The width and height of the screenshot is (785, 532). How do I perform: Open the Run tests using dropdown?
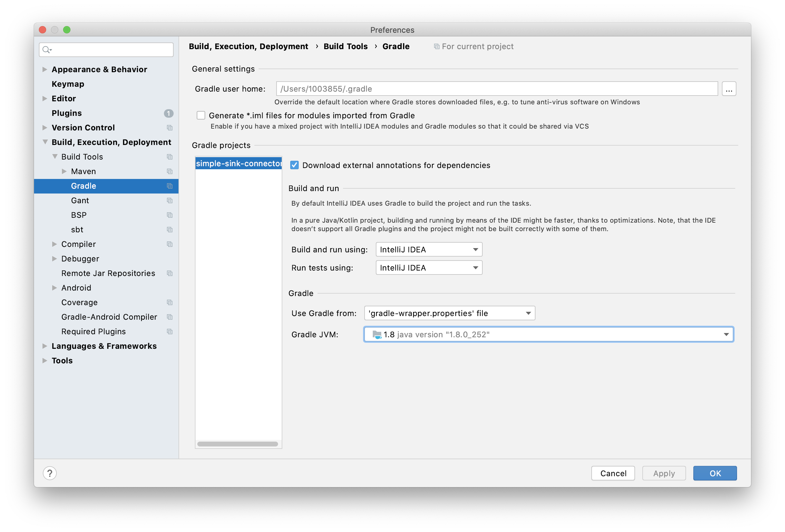click(429, 268)
